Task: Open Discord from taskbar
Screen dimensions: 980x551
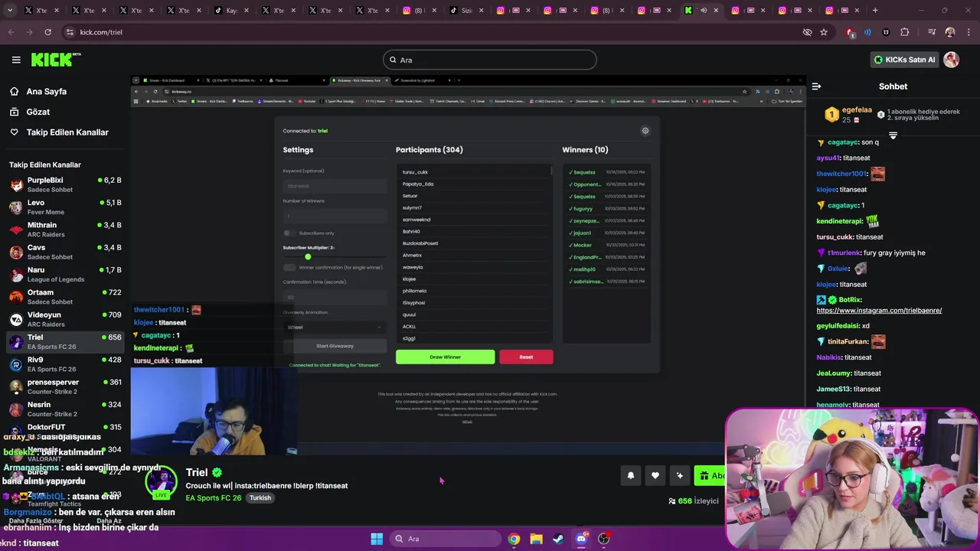Action: (581, 539)
